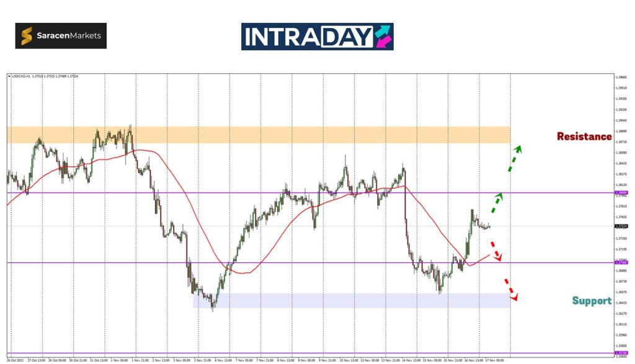Click the 26 Oct 2023 date label
The height and width of the screenshot is (364, 635).
point(16,360)
